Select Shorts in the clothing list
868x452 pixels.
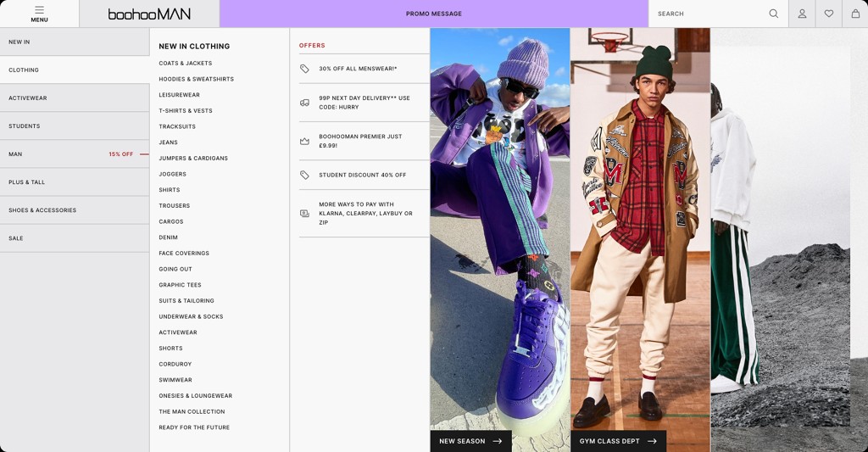(x=170, y=349)
